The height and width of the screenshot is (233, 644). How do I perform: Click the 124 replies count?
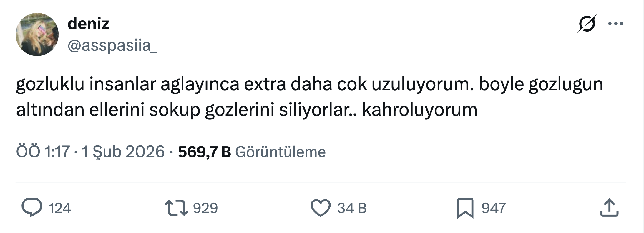click(x=60, y=208)
